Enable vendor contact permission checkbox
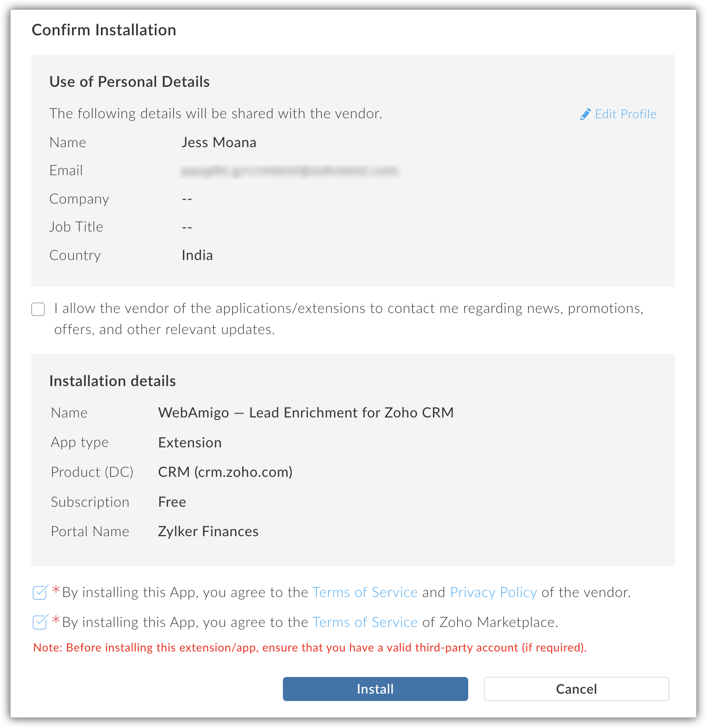The image size is (706, 728). (x=38, y=309)
